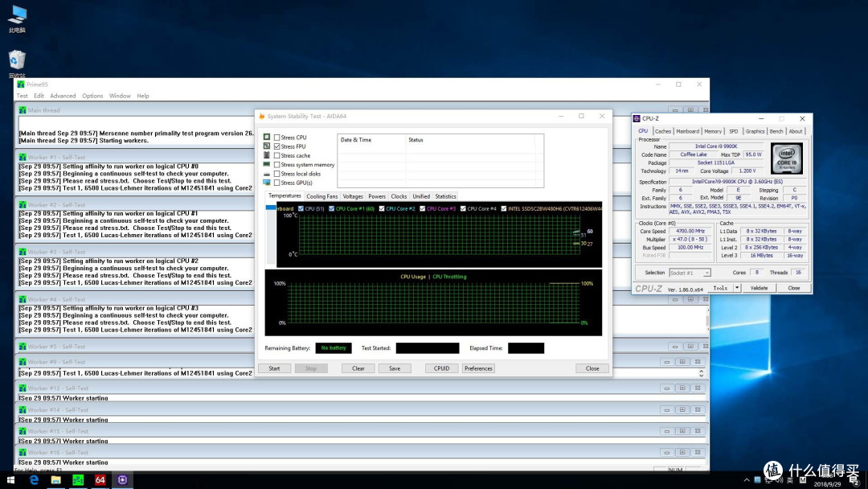Toggle CPU Core #4 graph checkbox
Screen dimensions: 868x489
pos(463,209)
